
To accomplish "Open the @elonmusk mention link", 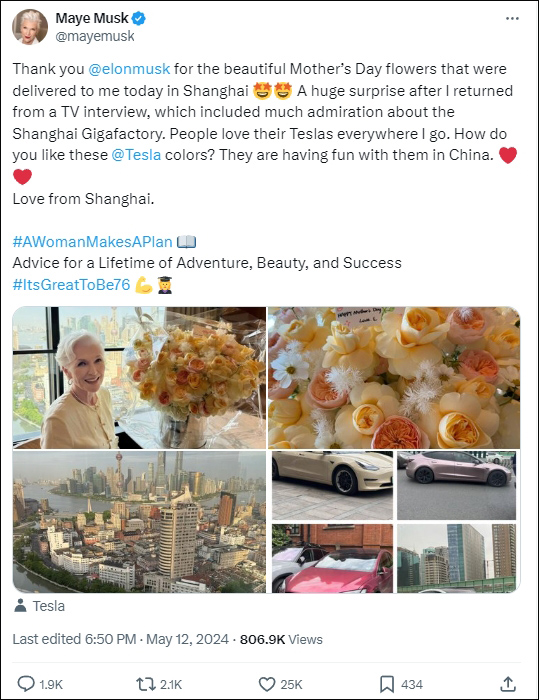I will (129, 69).
